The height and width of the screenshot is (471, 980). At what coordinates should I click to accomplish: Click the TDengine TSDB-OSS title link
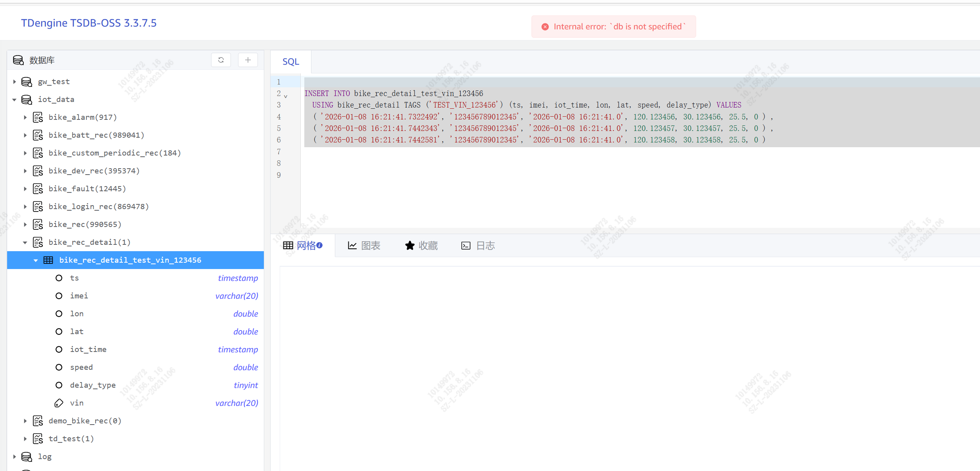[x=88, y=23]
